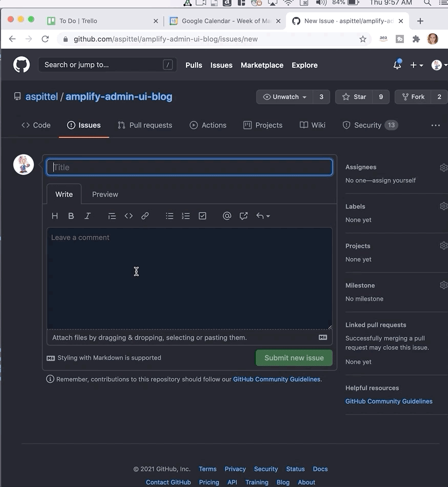Viewport: 448px width, 487px height.
Task: Reload the page
Action: tap(45, 39)
